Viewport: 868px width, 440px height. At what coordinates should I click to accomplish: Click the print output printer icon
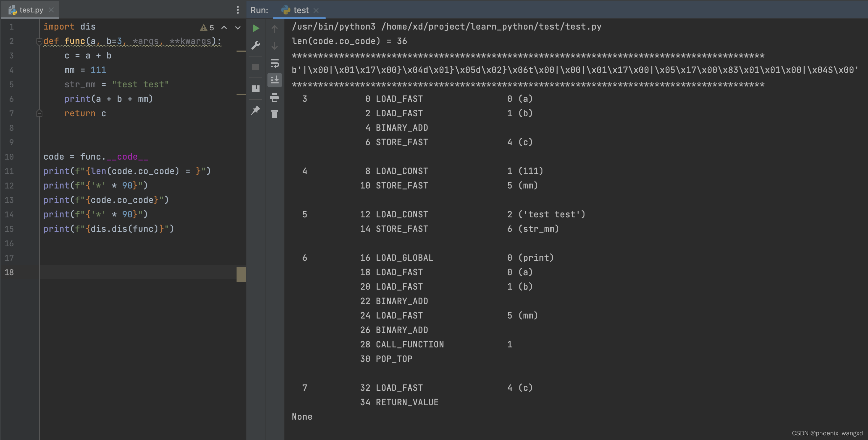(275, 98)
